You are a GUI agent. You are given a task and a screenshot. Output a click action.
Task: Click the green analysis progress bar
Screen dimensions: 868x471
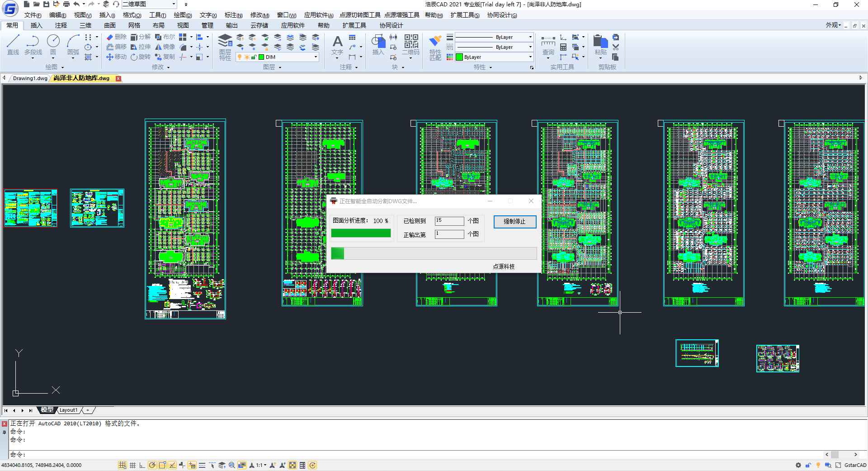(x=361, y=233)
